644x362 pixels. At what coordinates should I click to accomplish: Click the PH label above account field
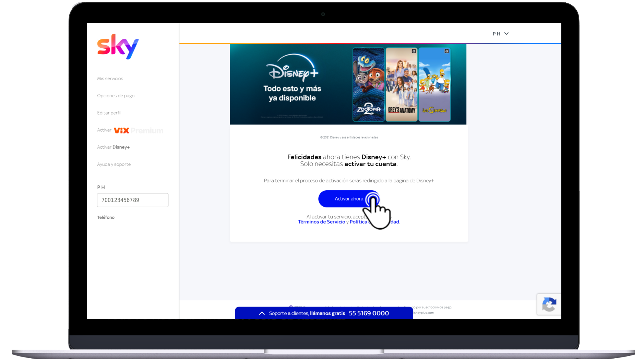click(x=101, y=187)
